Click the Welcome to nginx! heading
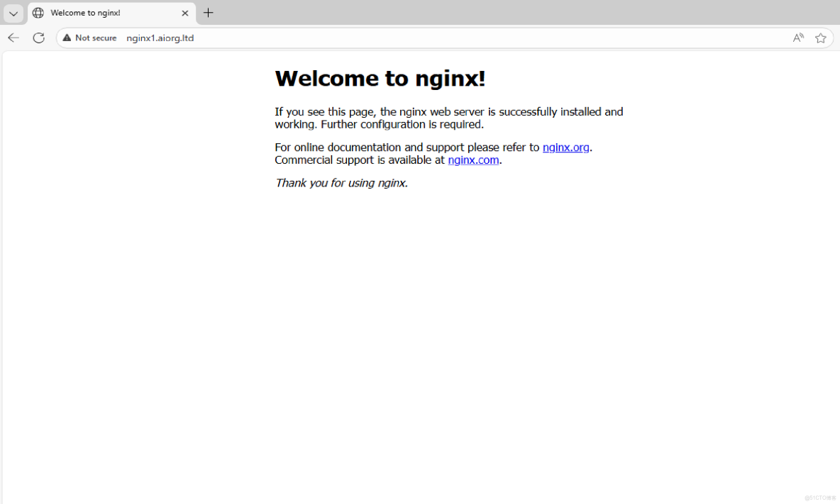Viewport: 840px width, 504px height. (x=380, y=79)
